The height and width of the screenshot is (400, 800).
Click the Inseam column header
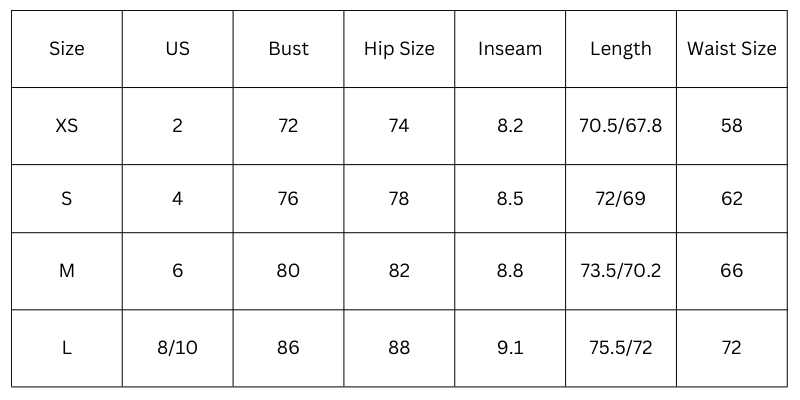pyautogui.click(x=510, y=49)
